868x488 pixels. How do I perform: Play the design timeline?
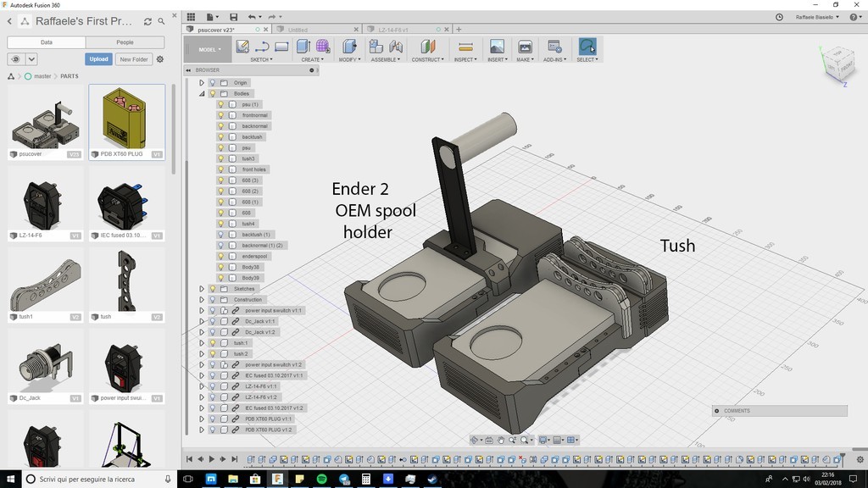(211, 459)
